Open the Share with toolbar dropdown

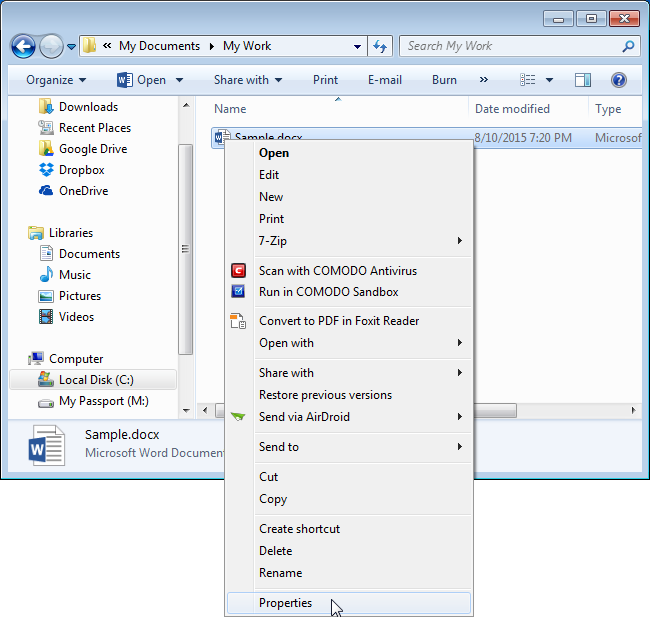coord(248,80)
